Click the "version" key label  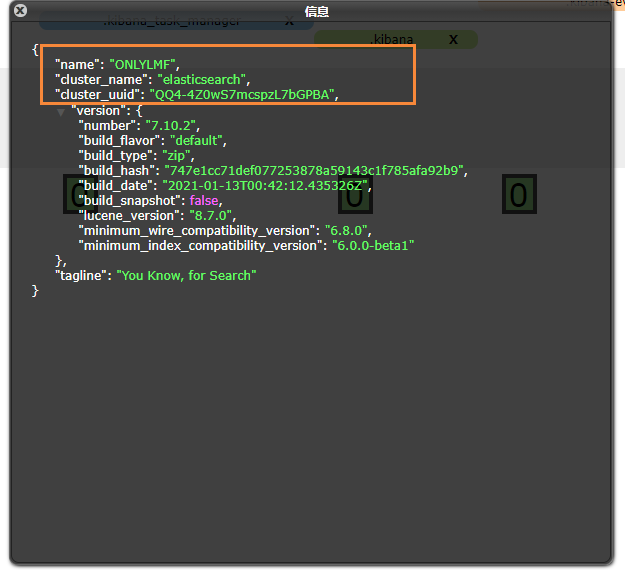point(98,111)
